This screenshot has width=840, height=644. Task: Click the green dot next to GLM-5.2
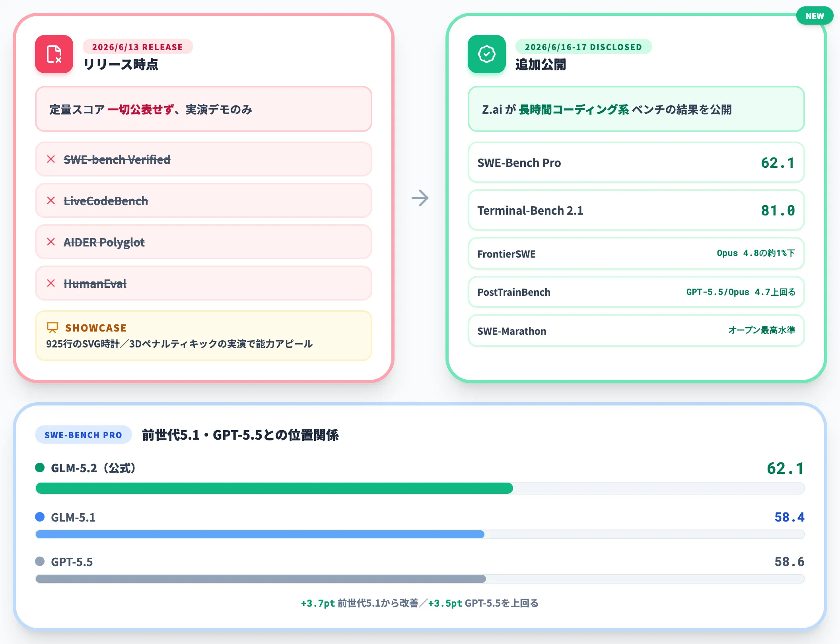(x=40, y=467)
